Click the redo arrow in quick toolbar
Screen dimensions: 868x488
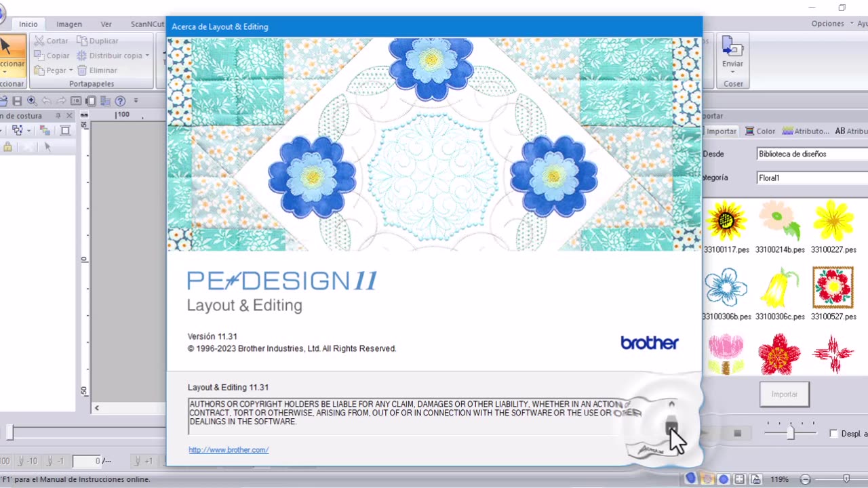pos(61,101)
